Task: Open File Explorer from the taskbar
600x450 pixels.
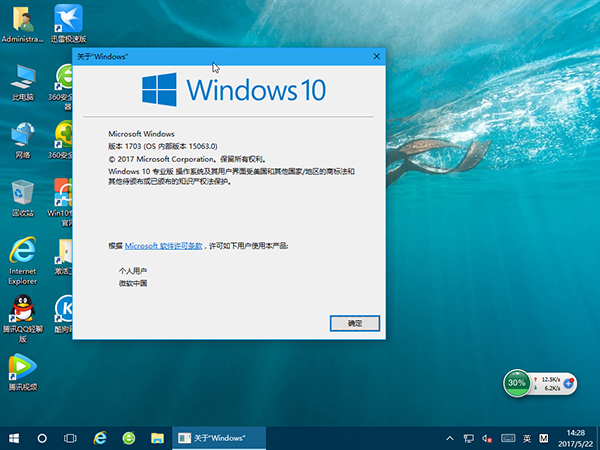Action: 157,438
